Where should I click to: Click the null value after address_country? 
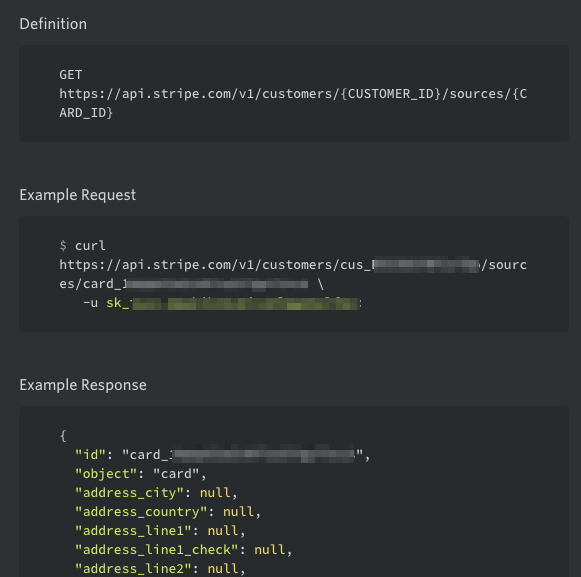pyautogui.click(x=238, y=512)
